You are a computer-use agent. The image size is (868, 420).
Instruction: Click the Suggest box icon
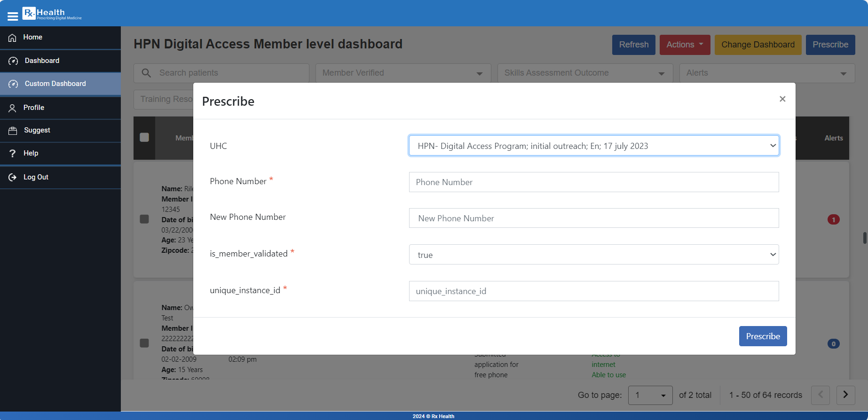pyautogui.click(x=13, y=131)
